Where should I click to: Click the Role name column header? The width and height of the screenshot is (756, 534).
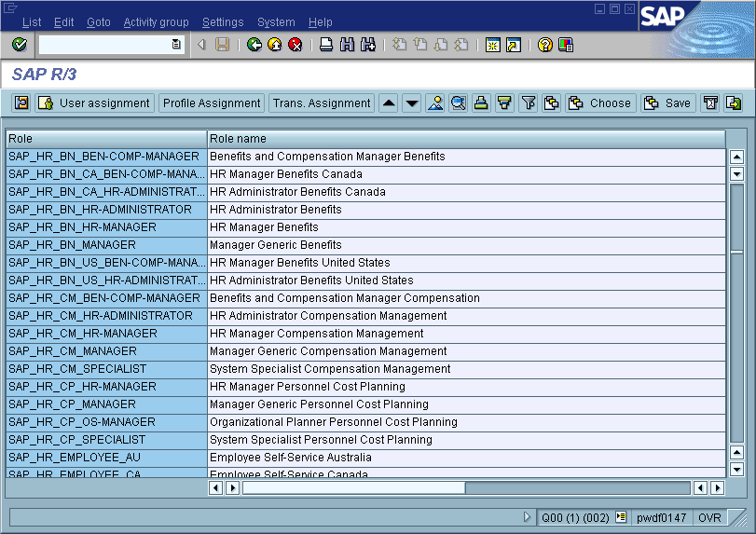pos(238,139)
